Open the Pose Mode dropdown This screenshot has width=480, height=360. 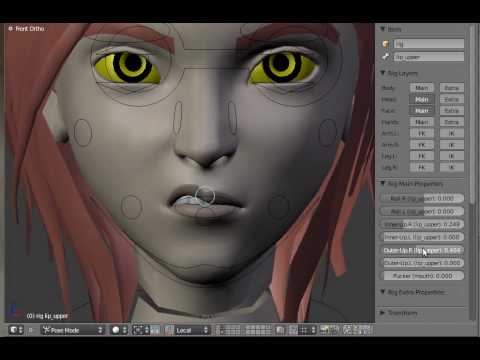click(73, 330)
